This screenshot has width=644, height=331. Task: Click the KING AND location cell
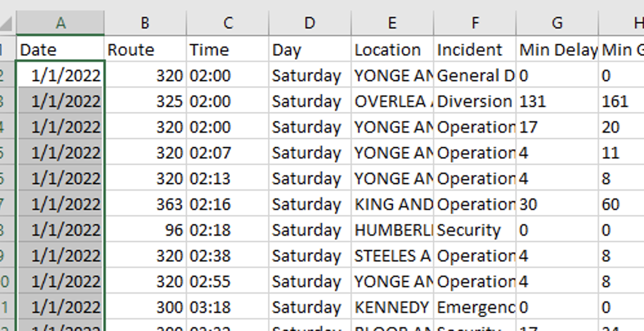click(392, 204)
